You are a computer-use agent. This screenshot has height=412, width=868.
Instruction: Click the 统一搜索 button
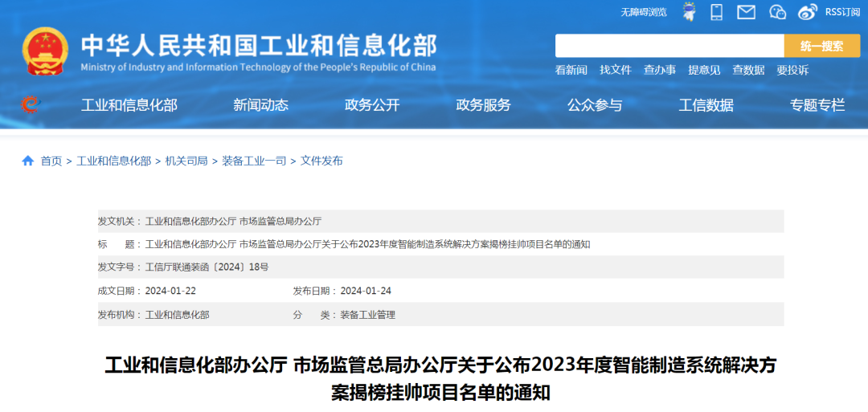click(x=822, y=46)
